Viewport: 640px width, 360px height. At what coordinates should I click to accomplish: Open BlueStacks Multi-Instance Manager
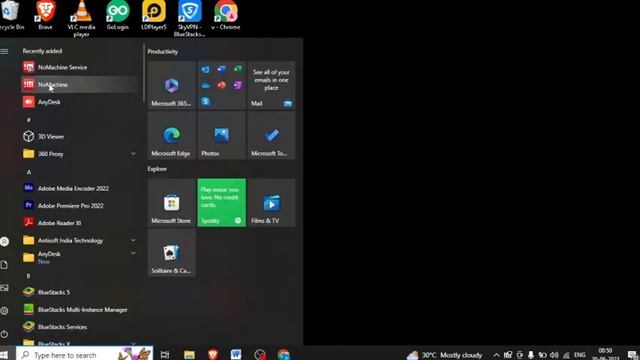[80, 310]
